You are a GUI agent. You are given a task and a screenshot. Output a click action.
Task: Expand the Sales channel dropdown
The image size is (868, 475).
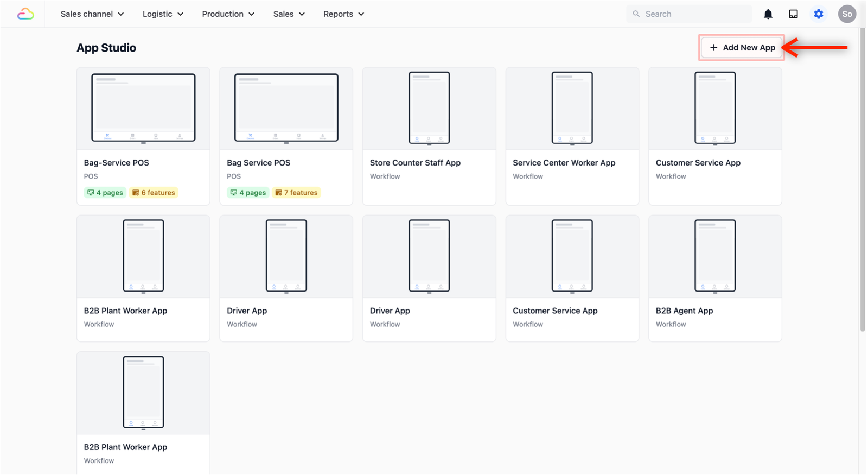(x=92, y=14)
